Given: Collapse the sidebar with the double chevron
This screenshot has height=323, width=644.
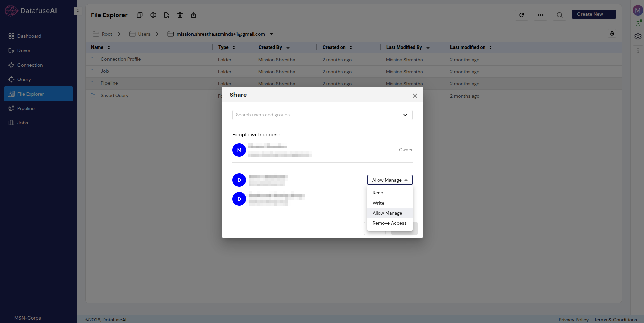Looking at the screenshot, I should click(78, 11).
